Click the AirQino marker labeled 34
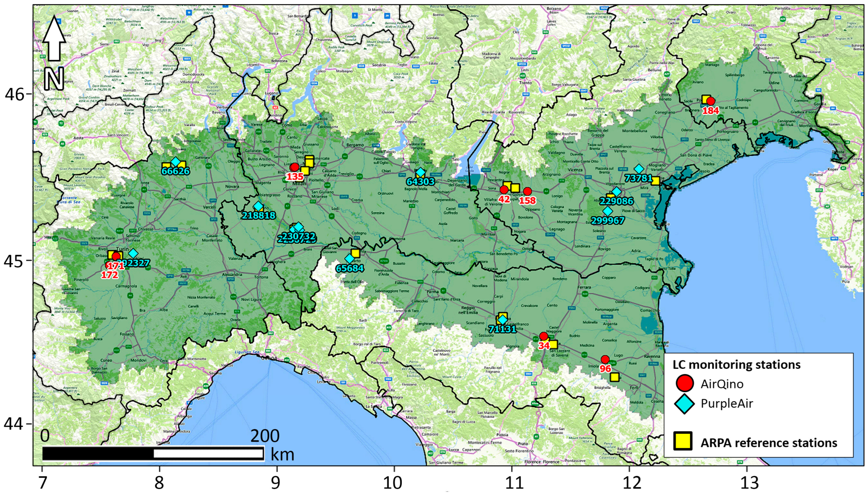The image size is (868, 495). point(544,336)
